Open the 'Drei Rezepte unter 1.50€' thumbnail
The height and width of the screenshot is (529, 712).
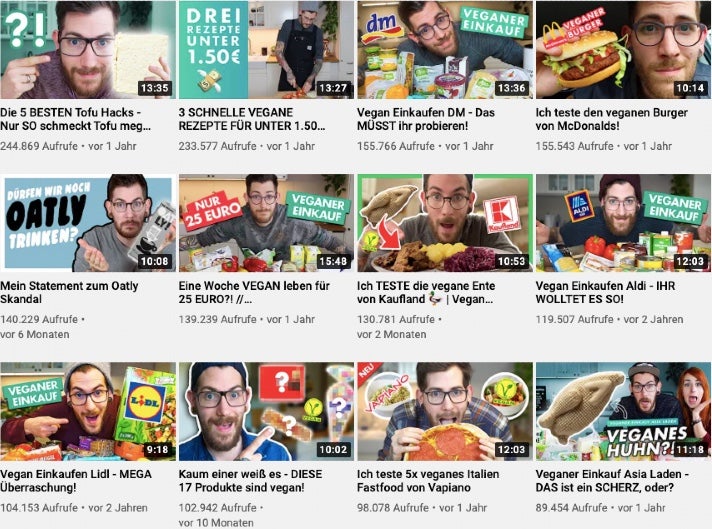pyautogui.click(x=266, y=49)
